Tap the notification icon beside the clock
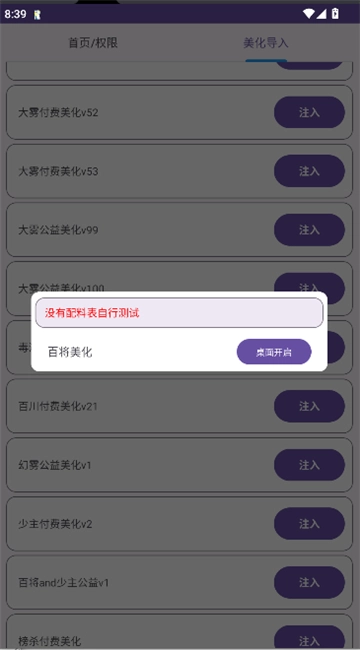 point(37,15)
